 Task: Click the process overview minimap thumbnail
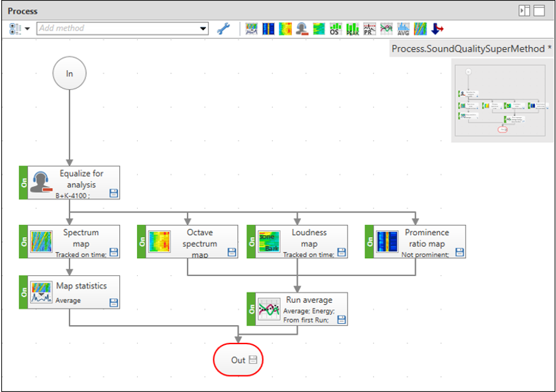tap(499, 99)
